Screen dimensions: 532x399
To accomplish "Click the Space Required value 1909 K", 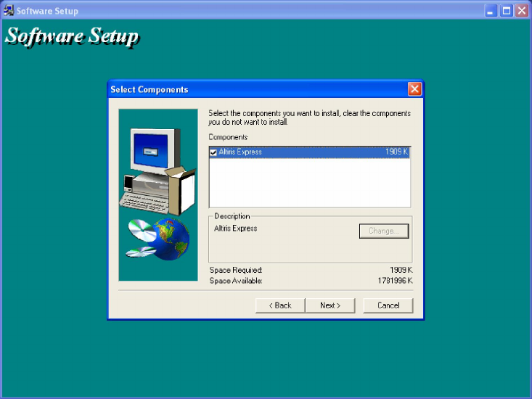I will 401,270.
